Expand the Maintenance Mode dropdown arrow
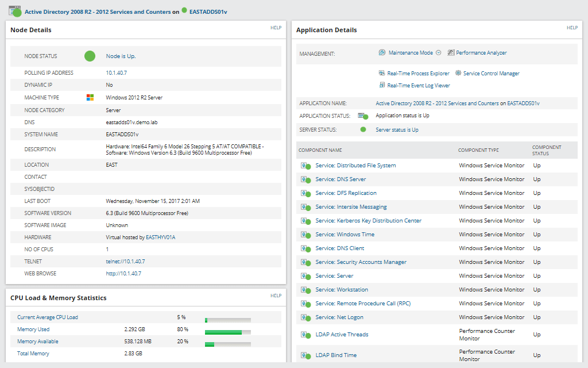588x368 pixels. (438, 53)
